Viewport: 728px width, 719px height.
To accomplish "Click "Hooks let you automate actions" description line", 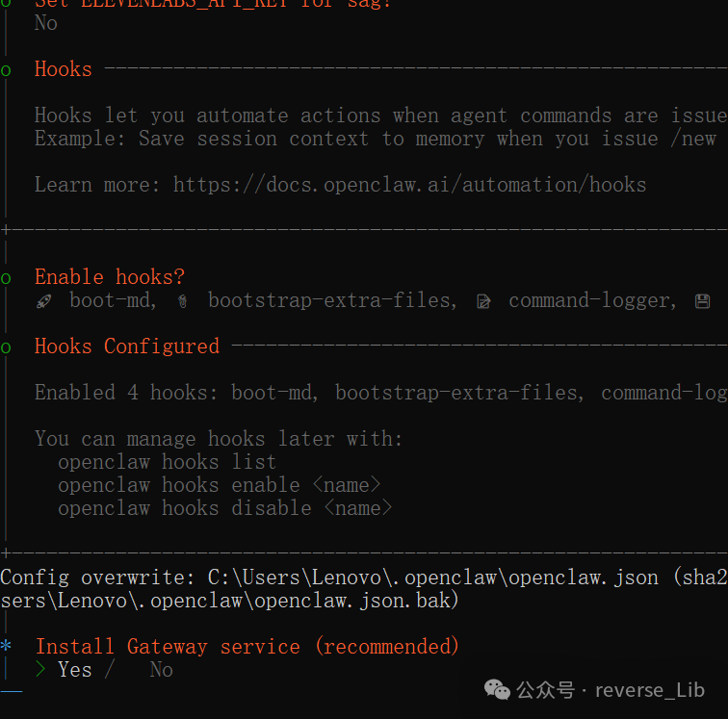I will click(x=381, y=116).
